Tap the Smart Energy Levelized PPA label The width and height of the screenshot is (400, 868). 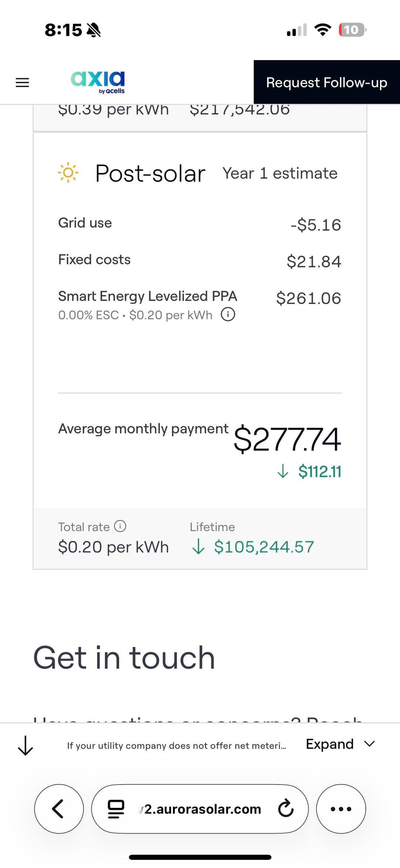point(147,296)
